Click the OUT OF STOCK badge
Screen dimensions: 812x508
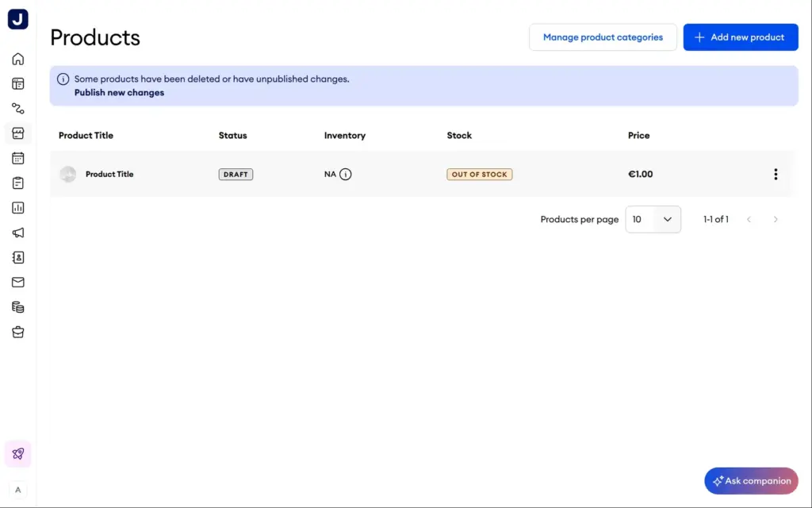pos(480,175)
